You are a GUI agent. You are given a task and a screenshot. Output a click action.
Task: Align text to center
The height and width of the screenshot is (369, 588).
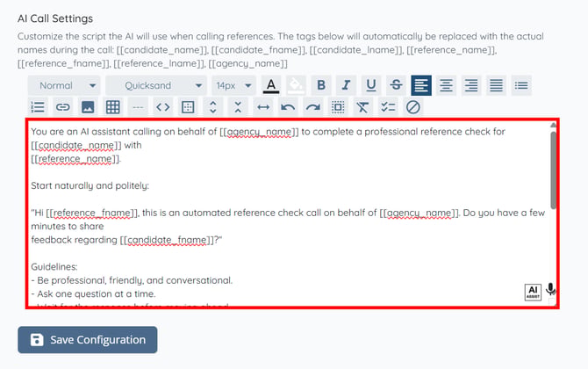pyautogui.click(x=446, y=85)
